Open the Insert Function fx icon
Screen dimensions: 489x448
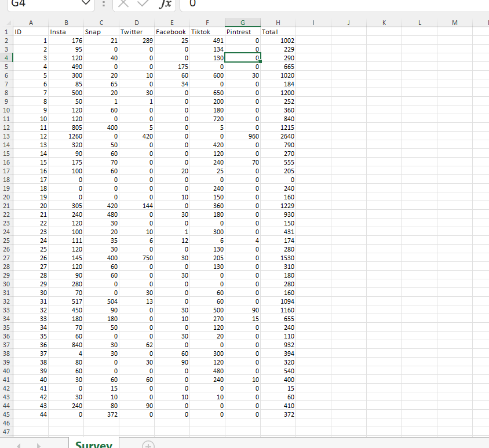pos(165,3)
